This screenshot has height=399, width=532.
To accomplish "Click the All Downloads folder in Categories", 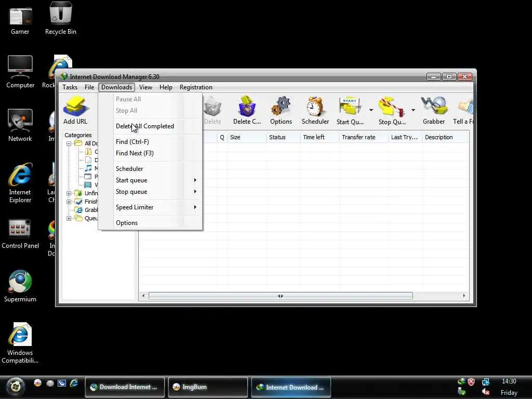I will tap(87, 143).
